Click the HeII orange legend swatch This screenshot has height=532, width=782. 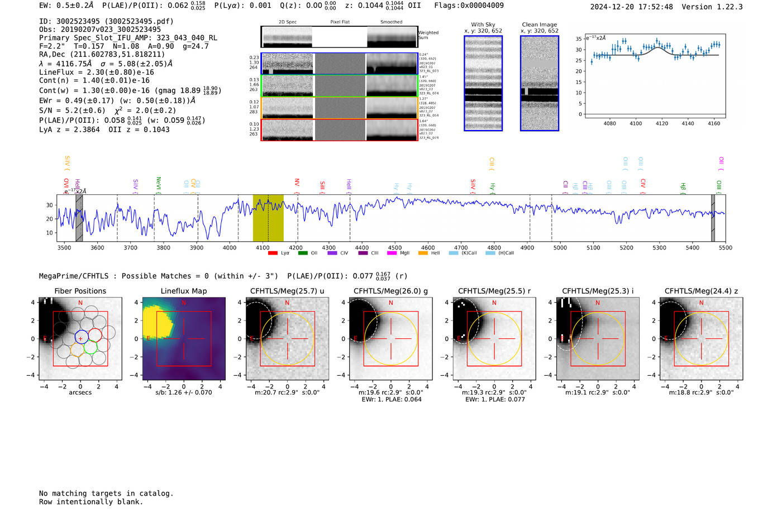pos(423,253)
